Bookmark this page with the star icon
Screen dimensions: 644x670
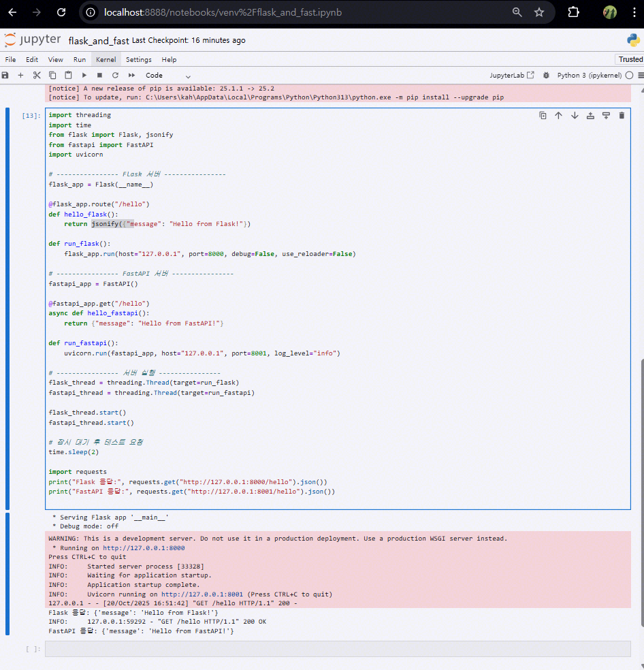point(539,12)
